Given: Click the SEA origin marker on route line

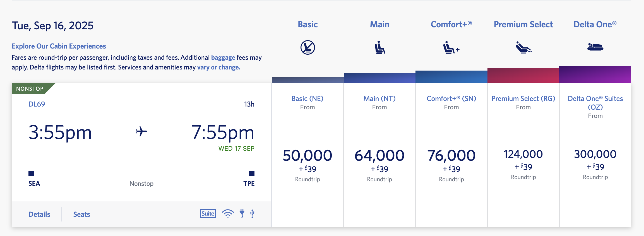Looking at the screenshot, I should coord(31,174).
